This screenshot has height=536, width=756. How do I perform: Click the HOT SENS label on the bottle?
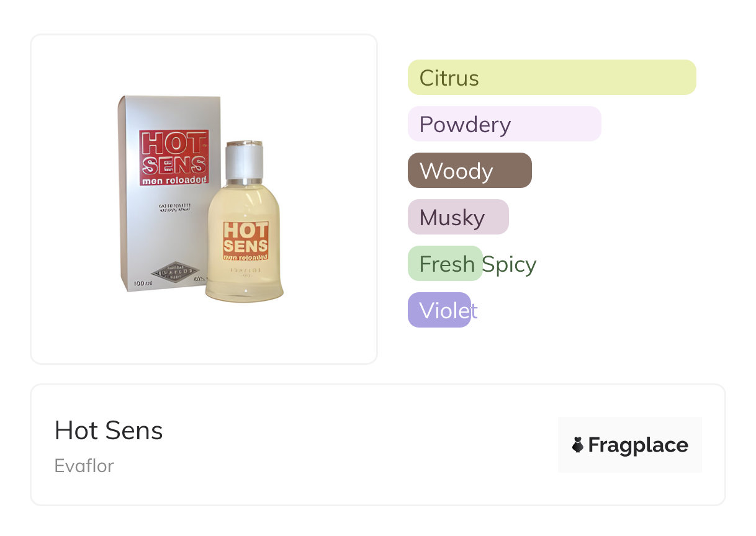click(245, 241)
